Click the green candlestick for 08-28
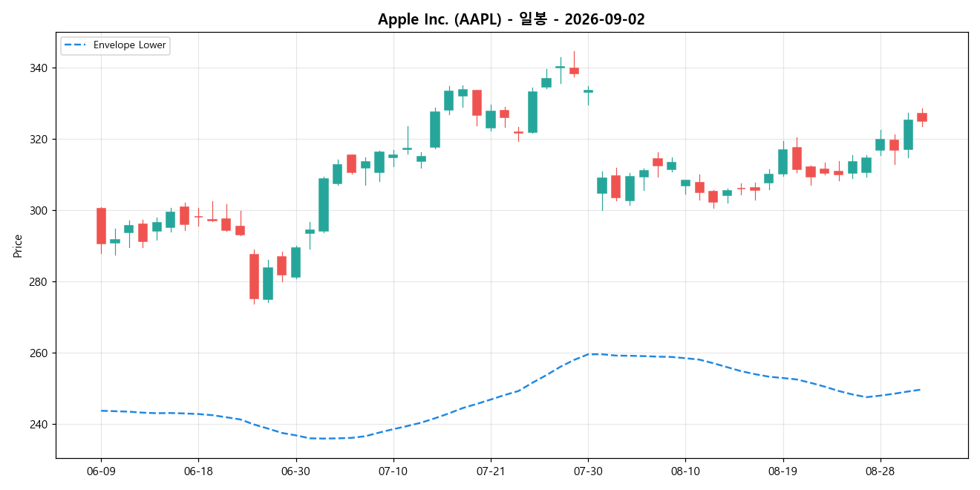980x490 pixels. tap(880, 145)
